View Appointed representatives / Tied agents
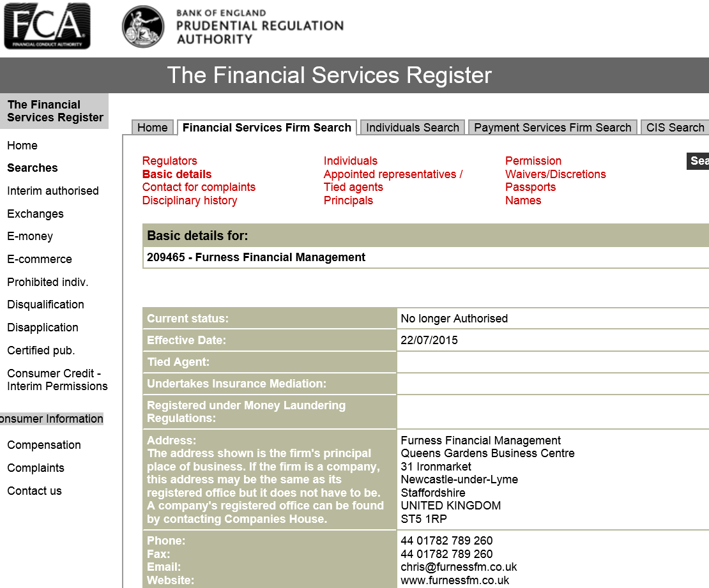 [393, 181]
